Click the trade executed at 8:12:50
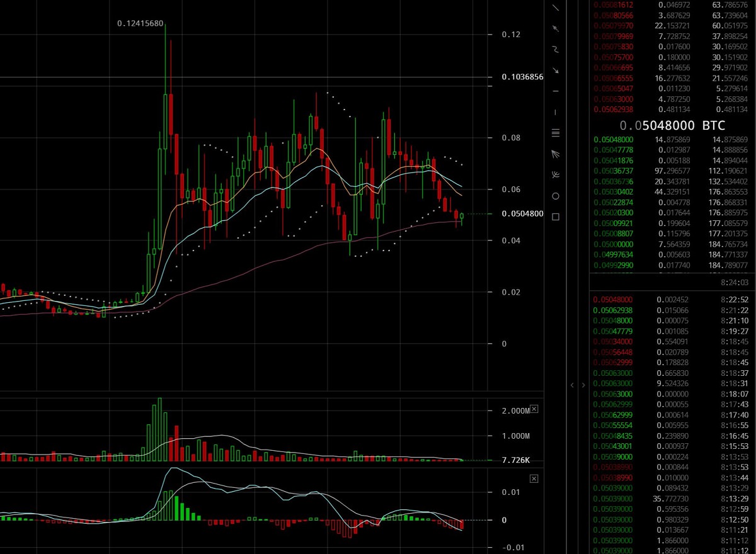 click(672, 519)
